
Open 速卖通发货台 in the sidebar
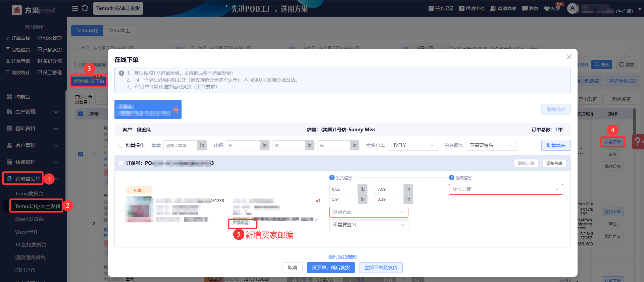(x=30, y=257)
